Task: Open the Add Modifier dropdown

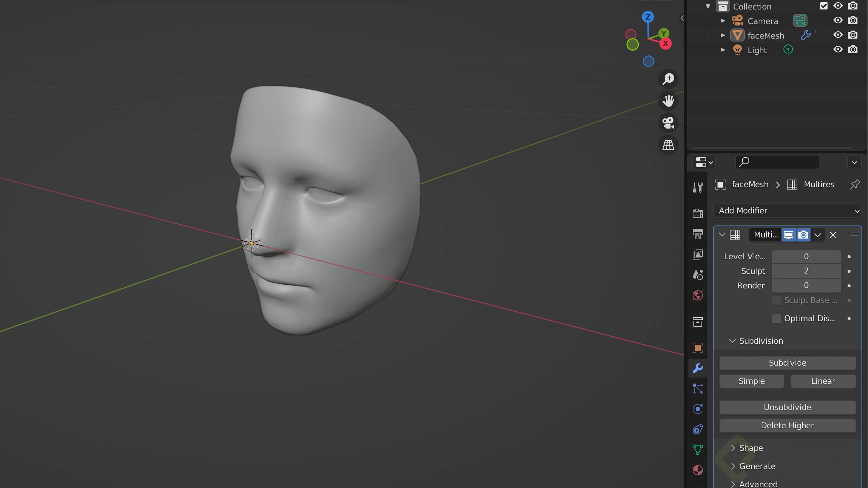Action: coord(787,210)
